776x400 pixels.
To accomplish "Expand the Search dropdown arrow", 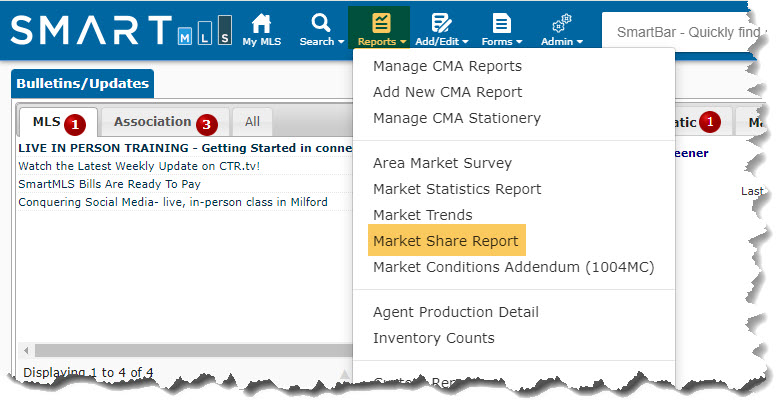I will [x=340, y=42].
